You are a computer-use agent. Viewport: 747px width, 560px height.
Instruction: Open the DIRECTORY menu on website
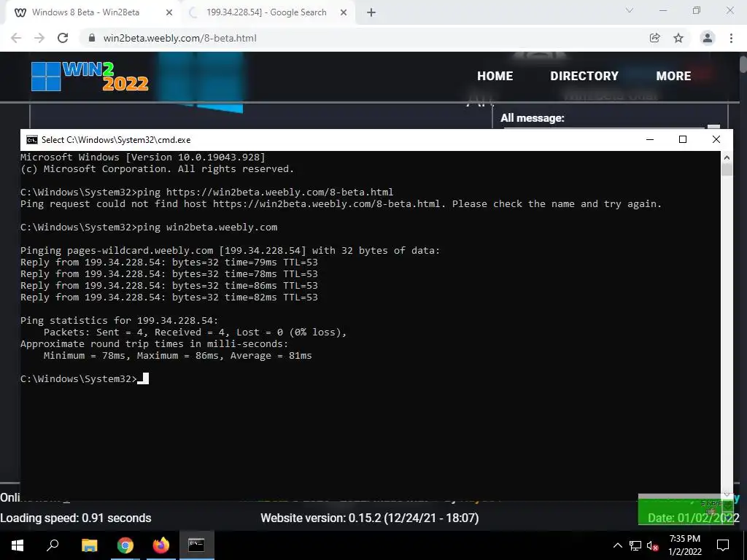584,76
